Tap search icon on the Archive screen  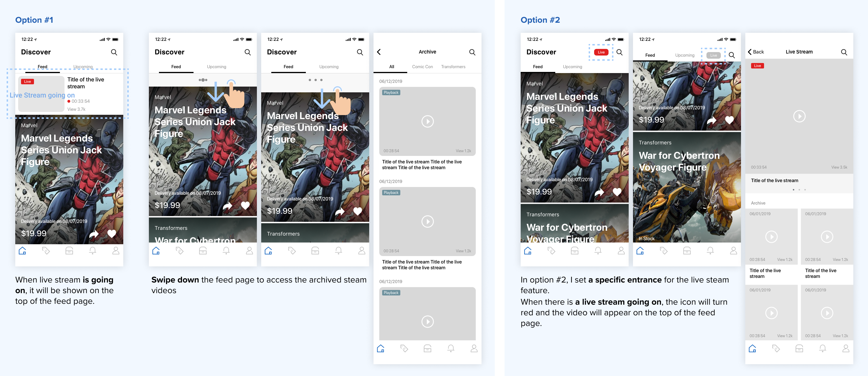(x=472, y=52)
